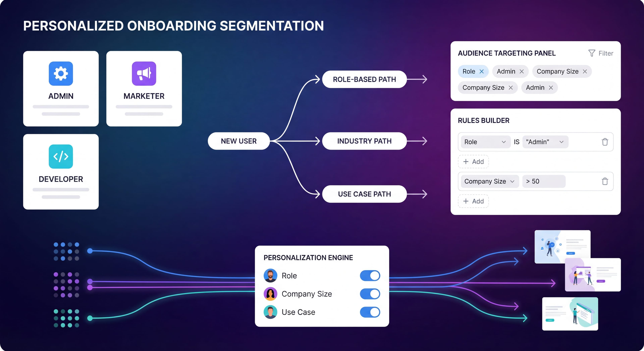Open the Company Size dropdown in Rules Builder

(x=490, y=181)
